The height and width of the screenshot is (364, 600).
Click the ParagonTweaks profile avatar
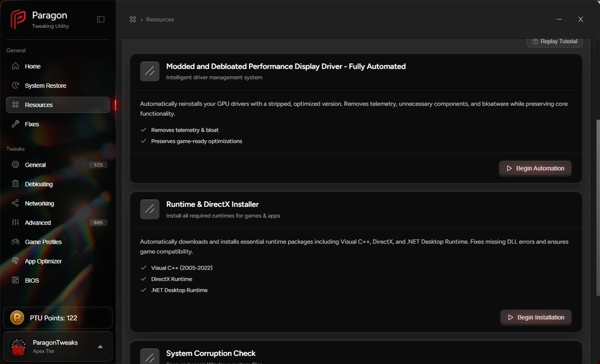18,347
